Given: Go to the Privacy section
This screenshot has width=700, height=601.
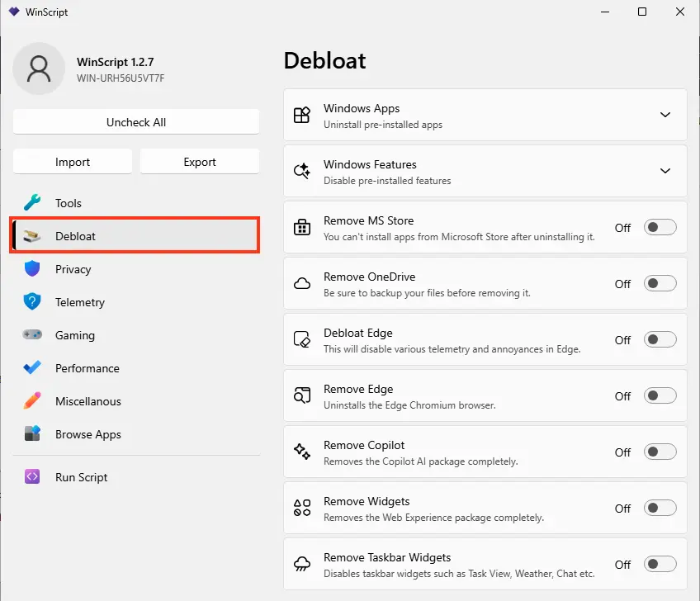Looking at the screenshot, I should (x=135, y=269).
